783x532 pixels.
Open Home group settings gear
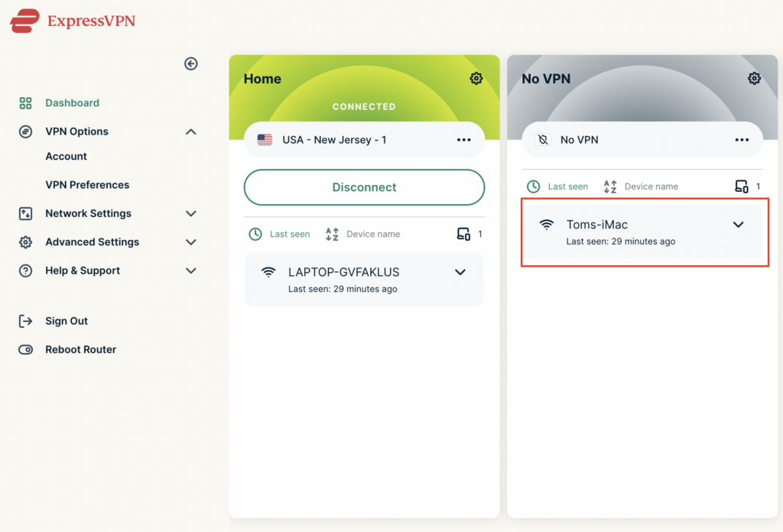[476, 79]
